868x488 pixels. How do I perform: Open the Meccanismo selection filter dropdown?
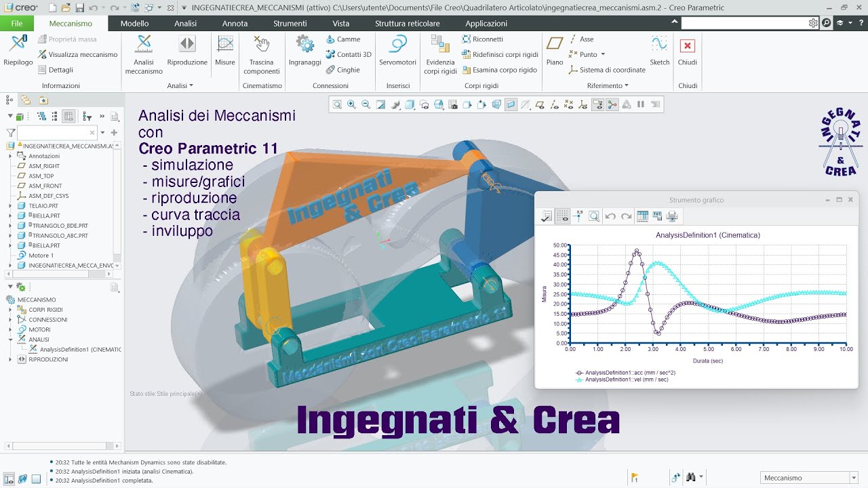tap(854, 478)
